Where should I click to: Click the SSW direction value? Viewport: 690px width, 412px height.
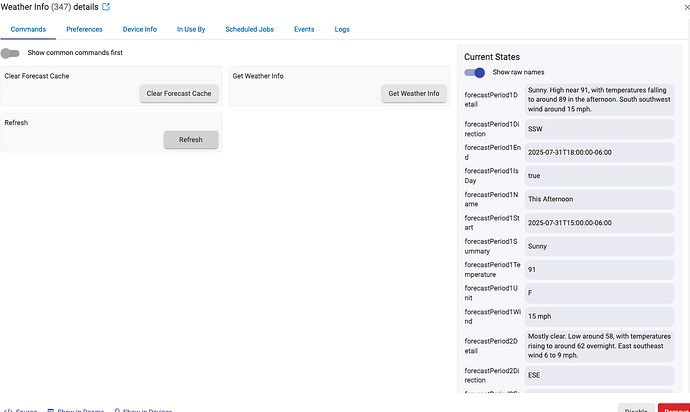599,129
